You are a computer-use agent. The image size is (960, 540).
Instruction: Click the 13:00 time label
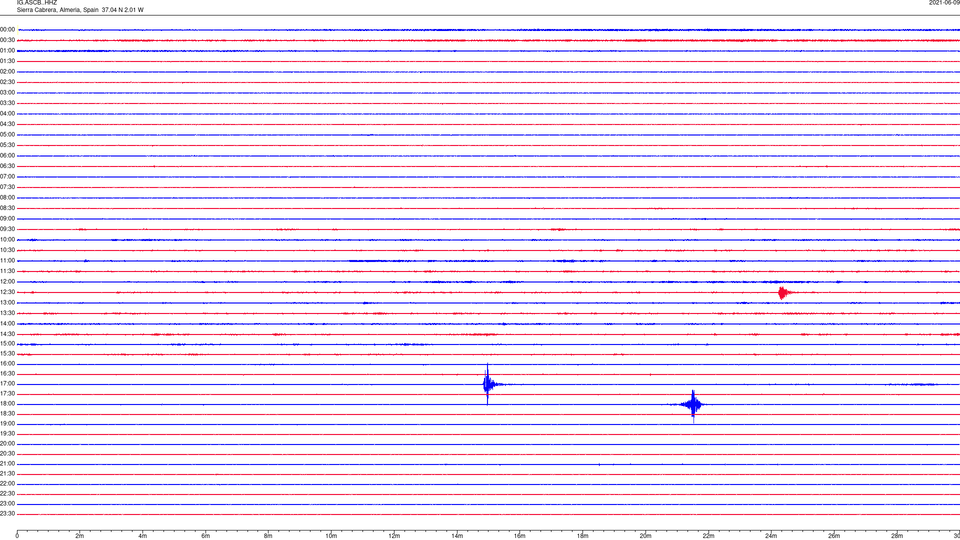coord(7,302)
